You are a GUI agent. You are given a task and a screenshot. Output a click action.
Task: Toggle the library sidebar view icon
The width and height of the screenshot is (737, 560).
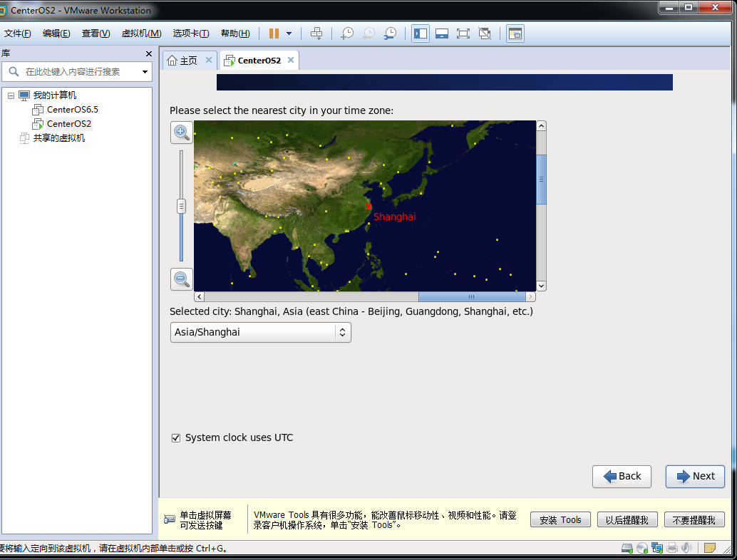[421, 33]
